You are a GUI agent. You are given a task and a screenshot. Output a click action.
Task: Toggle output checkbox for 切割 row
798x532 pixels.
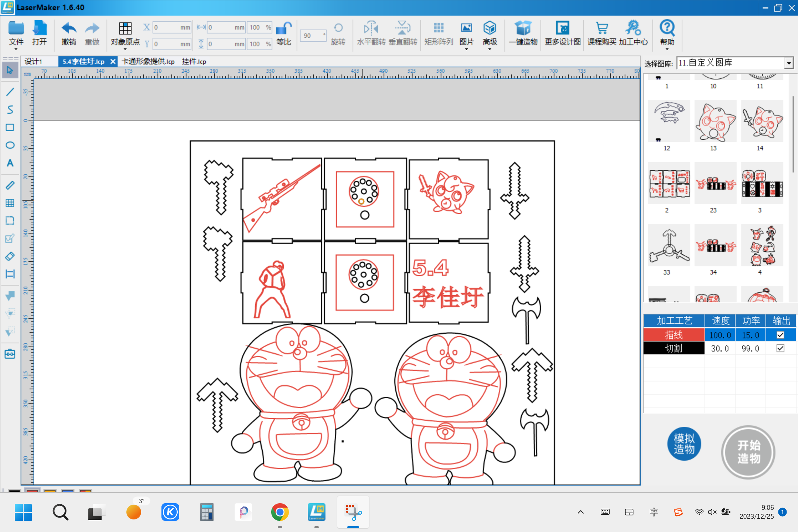click(780, 348)
